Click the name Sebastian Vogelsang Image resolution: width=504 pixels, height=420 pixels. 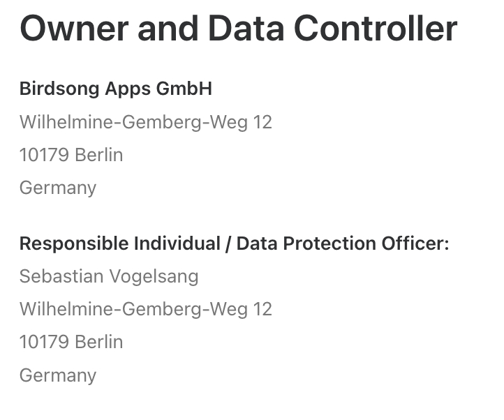[x=109, y=277]
